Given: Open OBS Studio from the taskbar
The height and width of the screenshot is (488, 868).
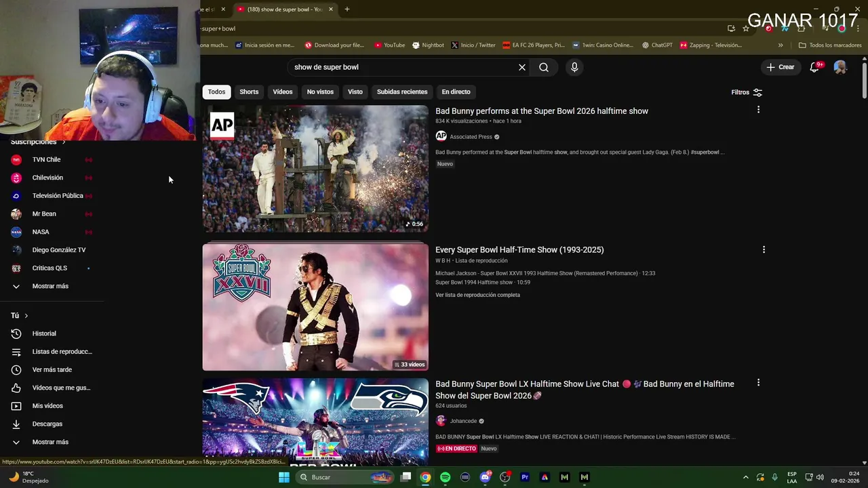Looking at the screenshot, I should pyautogui.click(x=505, y=477).
